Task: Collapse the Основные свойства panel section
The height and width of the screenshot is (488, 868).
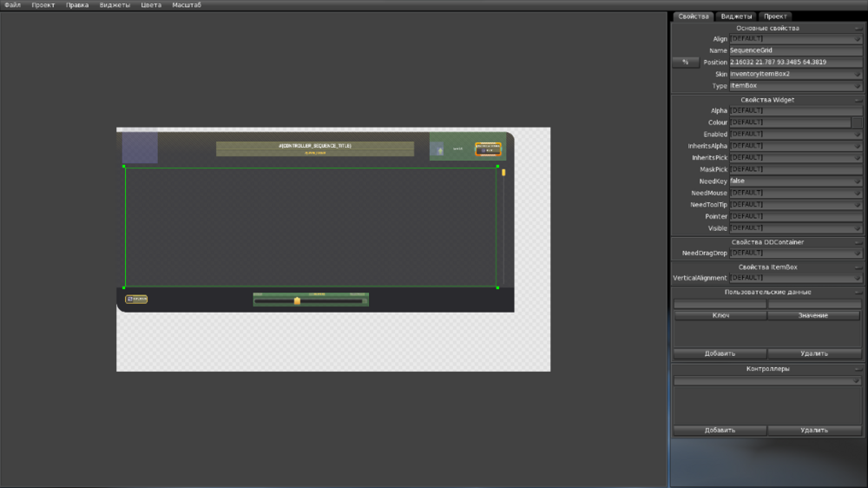Action: pyautogui.click(x=858, y=28)
